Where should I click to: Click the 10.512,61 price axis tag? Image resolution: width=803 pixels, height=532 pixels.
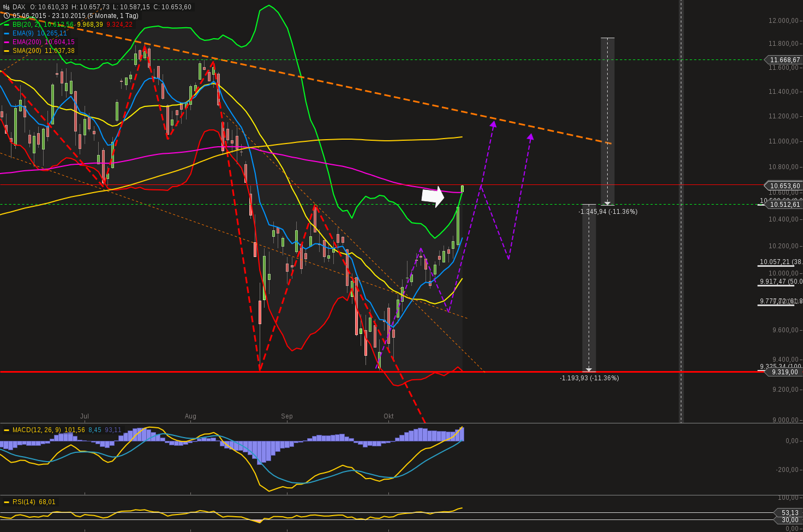point(784,205)
